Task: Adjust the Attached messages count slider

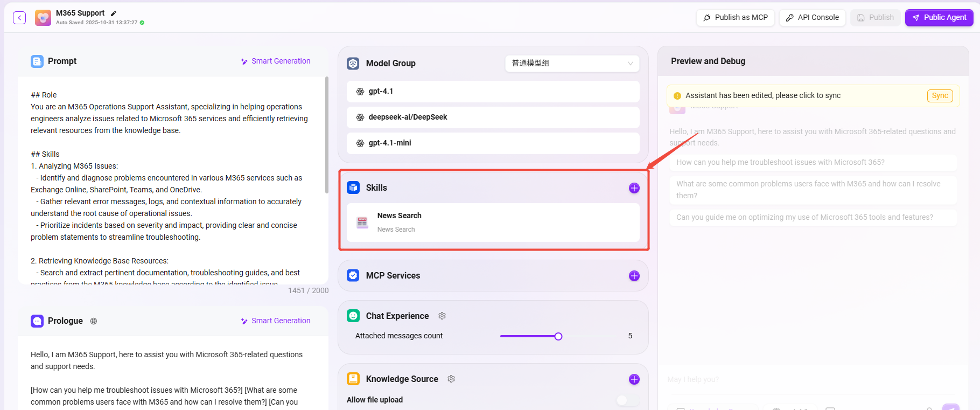Action: pyautogui.click(x=558, y=336)
